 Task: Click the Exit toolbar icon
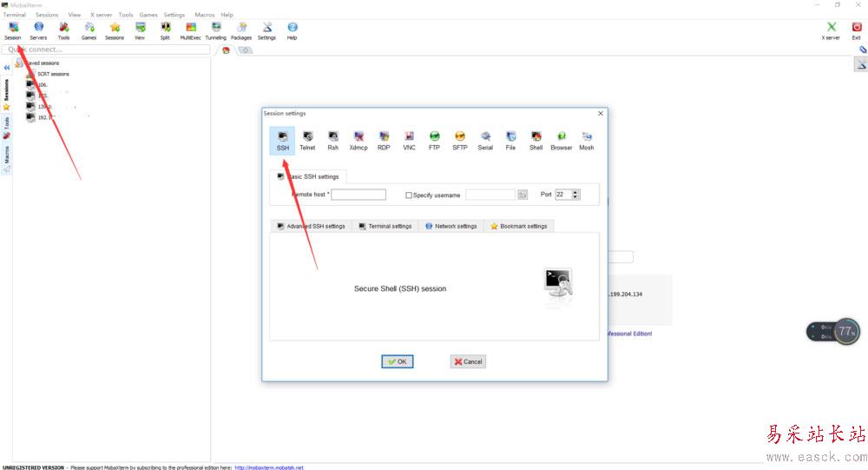[x=857, y=31]
